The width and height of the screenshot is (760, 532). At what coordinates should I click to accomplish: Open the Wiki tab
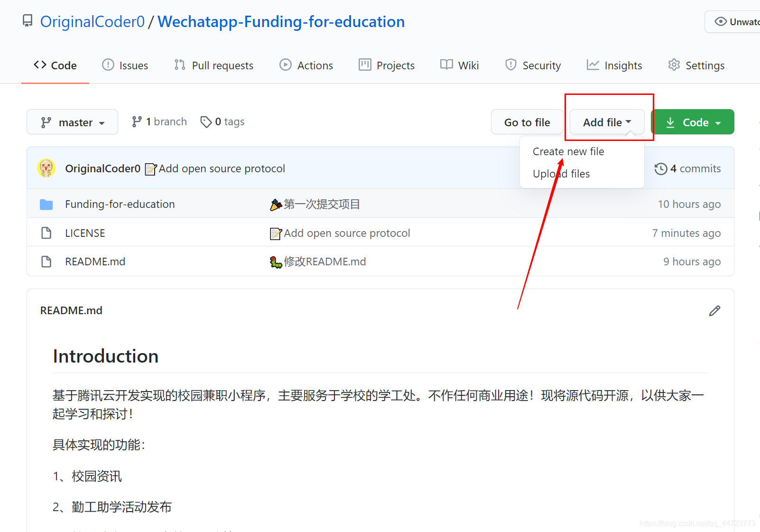click(x=460, y=65)
